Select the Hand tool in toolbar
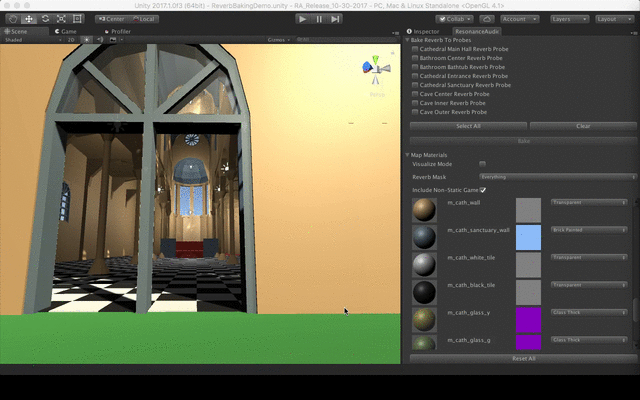 click(x=13, y=19)
